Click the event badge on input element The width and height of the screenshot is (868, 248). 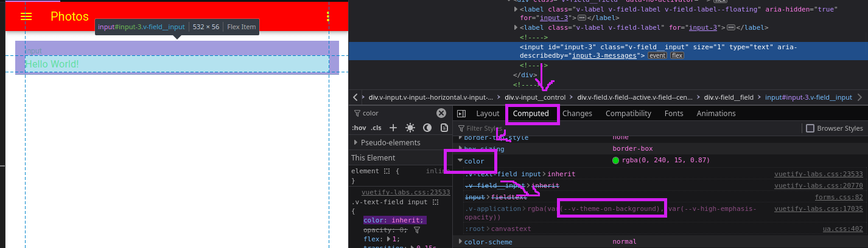(657, 55)
